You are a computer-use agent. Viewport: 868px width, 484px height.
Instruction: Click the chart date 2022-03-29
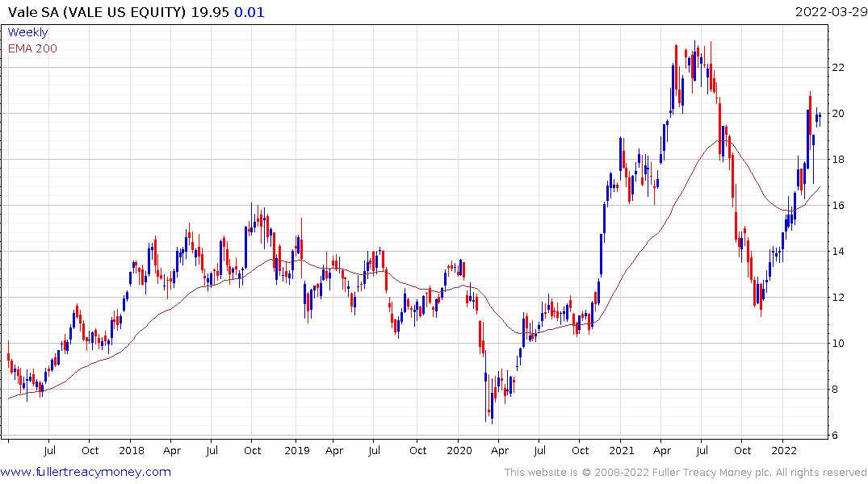coord(830,12)
